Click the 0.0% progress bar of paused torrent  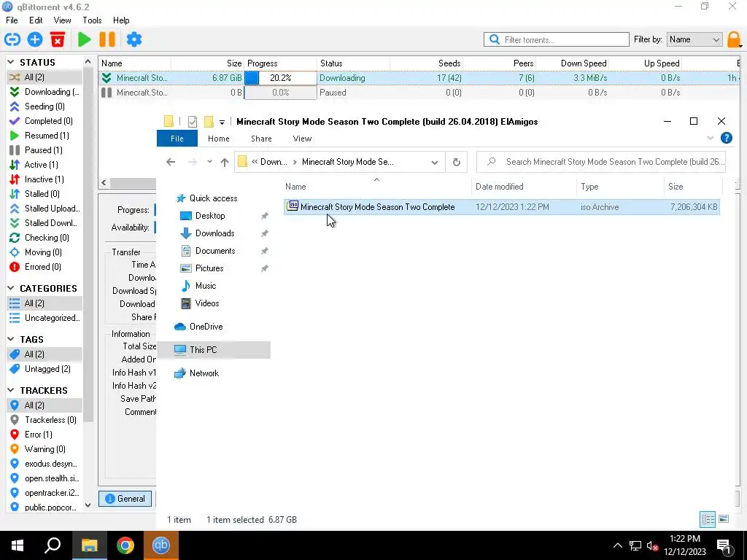(x=281, y=93)
